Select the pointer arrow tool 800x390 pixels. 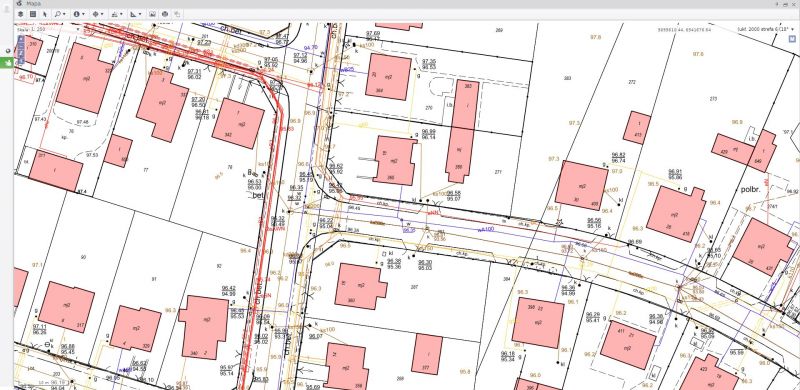click(x=45, y=14)
